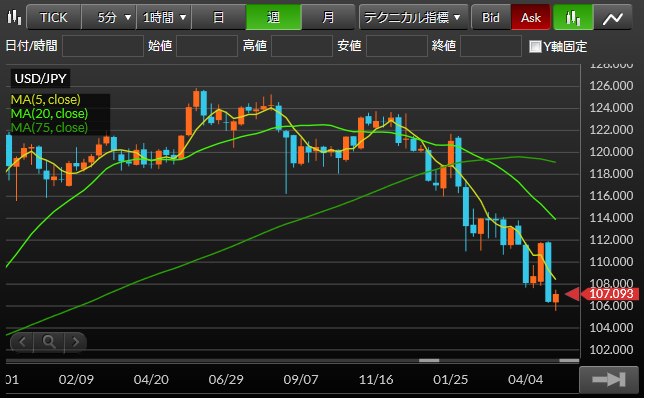Toggle Bid price display

491,17
